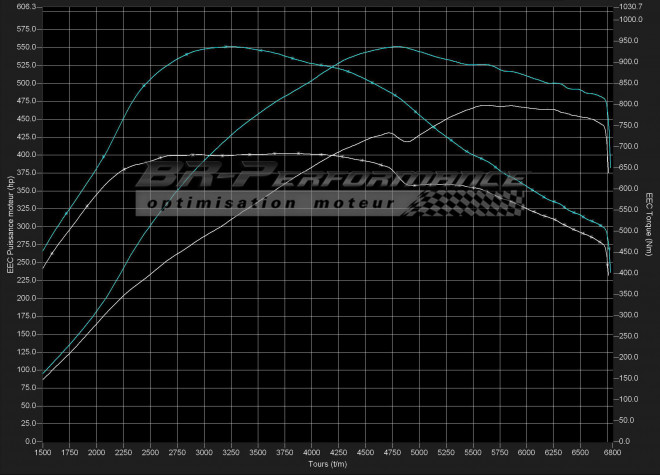The image size is (660, 475).
Task: Click the cyan torque curve peak near 3250
Action: (228, 46)
